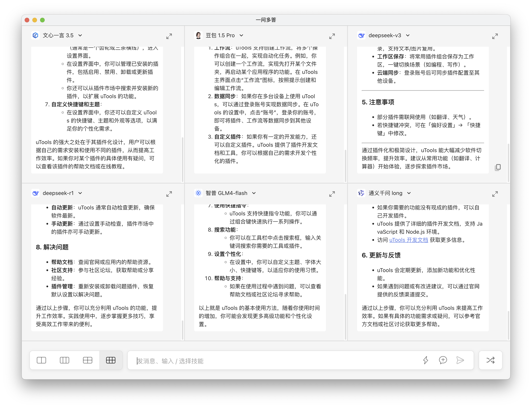The width and height of the screenshot is (532, 408).
Task: Select the six-panel grid layout
Action: tap(111, 360)
